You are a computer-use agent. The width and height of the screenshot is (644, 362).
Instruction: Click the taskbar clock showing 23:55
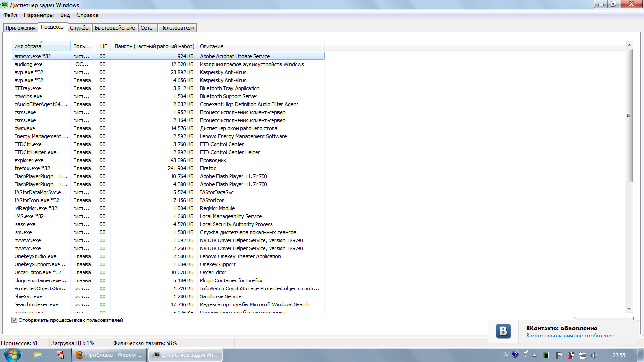pos(619,355)
